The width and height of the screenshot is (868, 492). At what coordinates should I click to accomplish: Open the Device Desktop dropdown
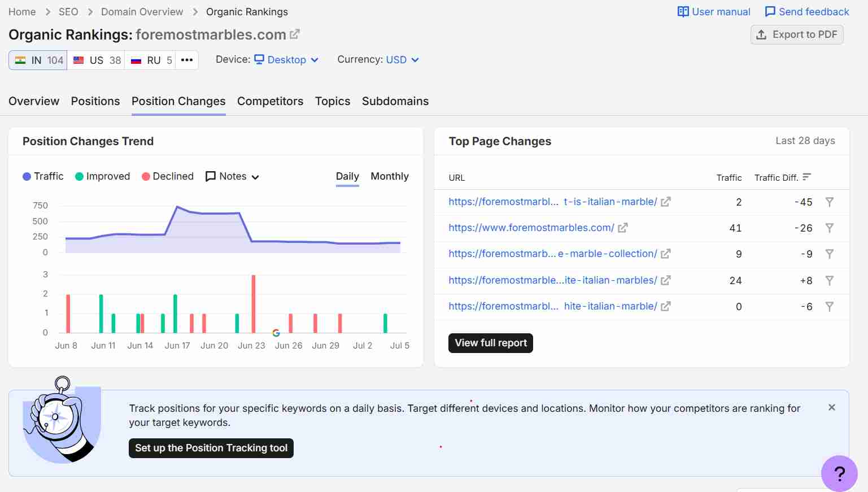[x=286, y=60]
